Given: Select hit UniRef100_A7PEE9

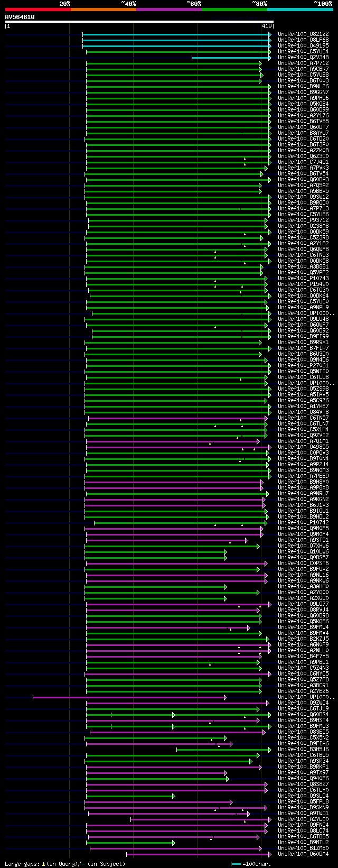Looking at the screenshot, I should click(x=303, y=476).
